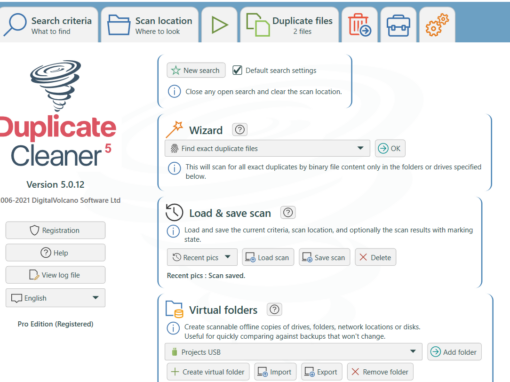This screenshot has width=510, height=382.
Task: Open the Recent pics dropdown
Action: tap(202, 257)
